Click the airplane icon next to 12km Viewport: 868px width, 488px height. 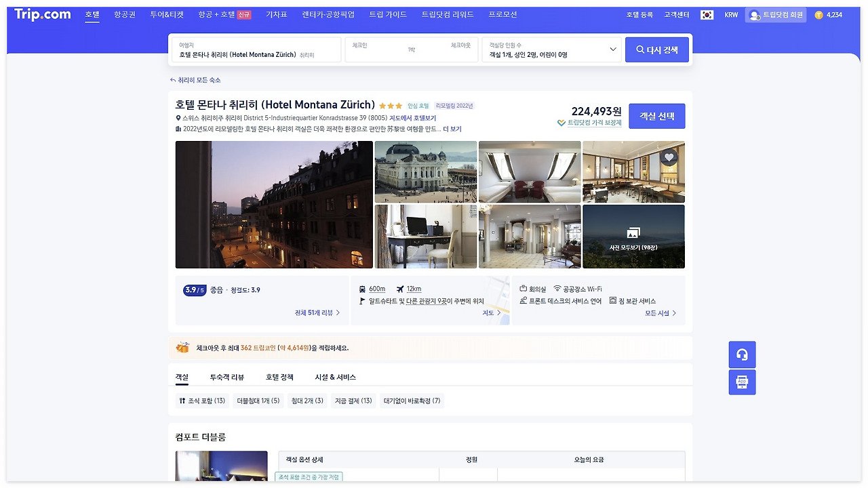pyautogui.click(x=400, y=289)
